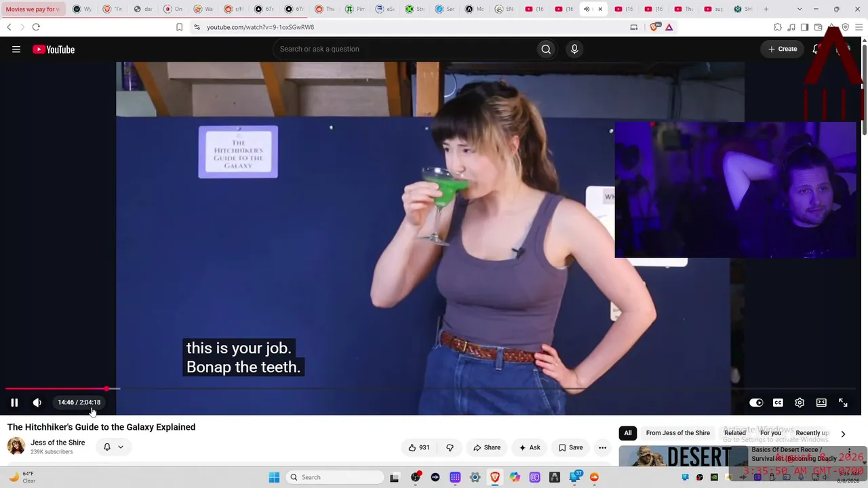
Task: Go to YouTube home via logo
Action: click(54, 49)
